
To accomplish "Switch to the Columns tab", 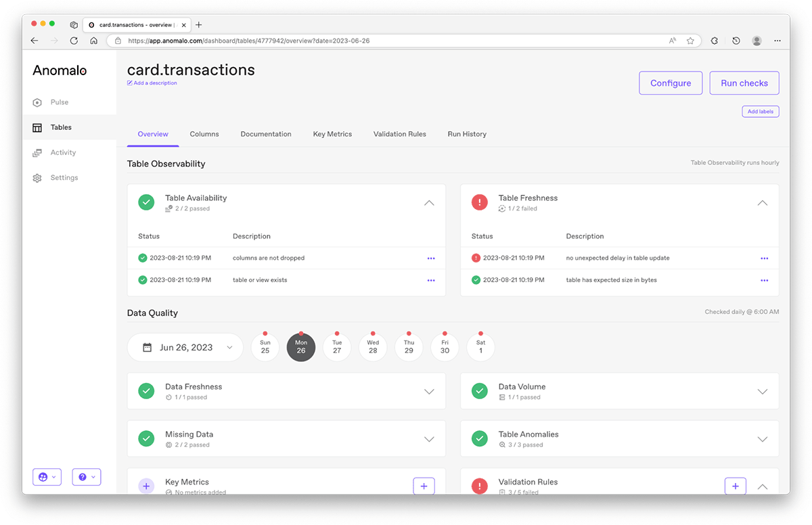I will pyautogui.click(x=204, y=134).
